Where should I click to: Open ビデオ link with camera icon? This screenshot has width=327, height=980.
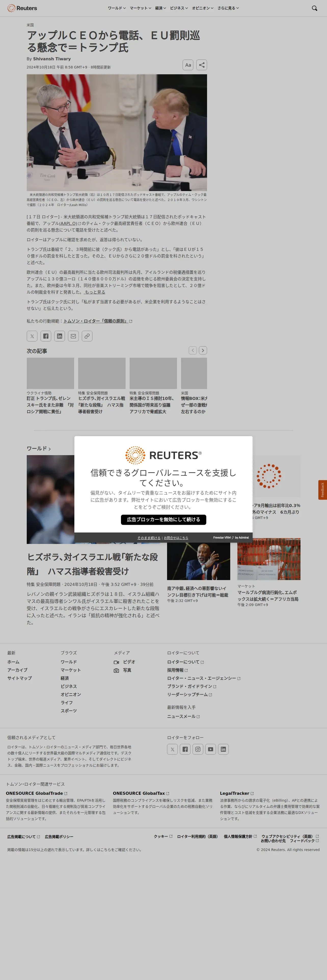pos(125,662)
